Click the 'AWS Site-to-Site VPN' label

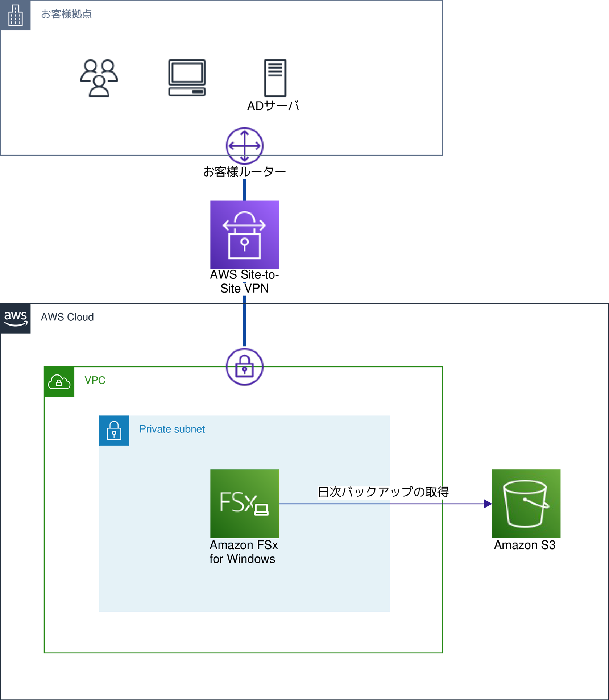coord(245,282)
